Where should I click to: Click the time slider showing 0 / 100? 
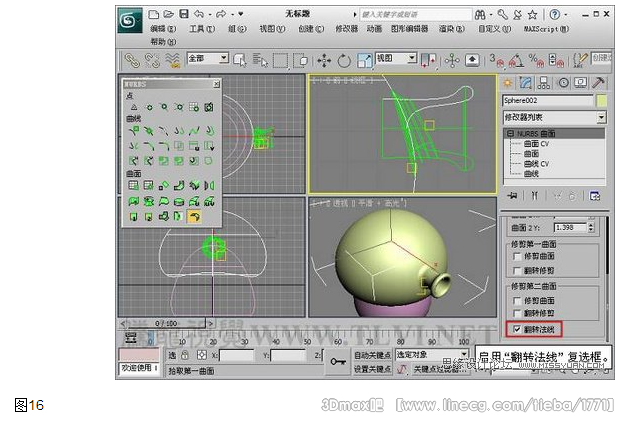(x=166, y=324)
